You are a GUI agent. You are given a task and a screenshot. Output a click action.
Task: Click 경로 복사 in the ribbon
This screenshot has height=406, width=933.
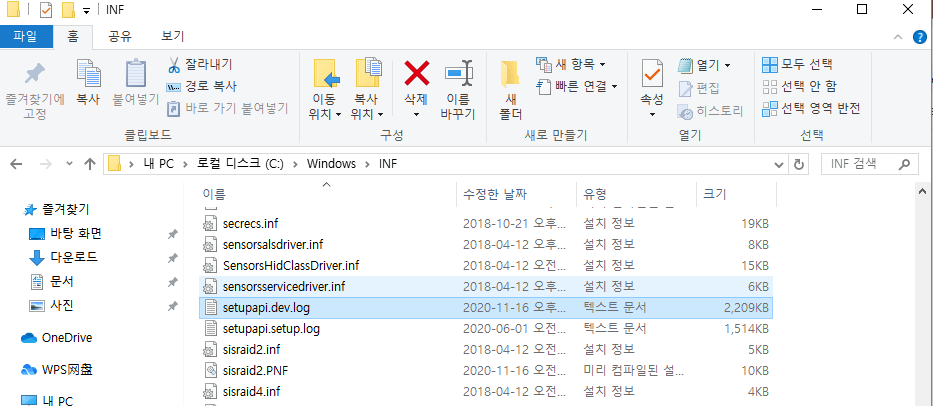point(202,86)
